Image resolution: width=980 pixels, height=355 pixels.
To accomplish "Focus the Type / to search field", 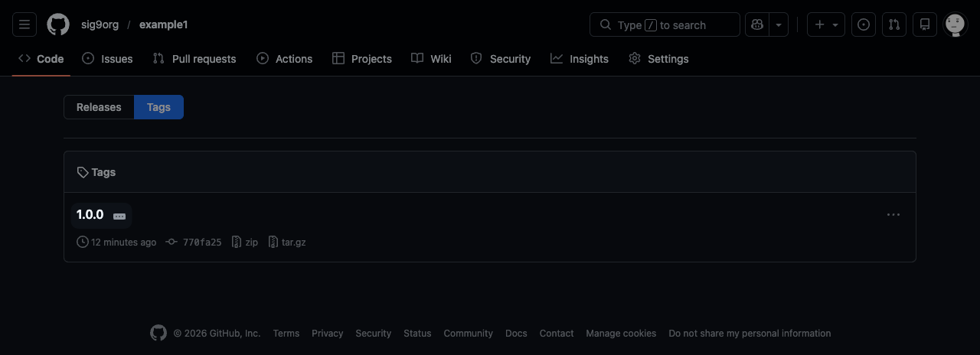I will tap(665, 24).
